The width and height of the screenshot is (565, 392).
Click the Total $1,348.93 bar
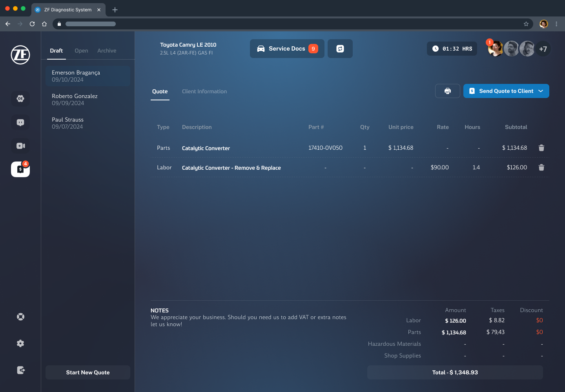pos(455,372)
